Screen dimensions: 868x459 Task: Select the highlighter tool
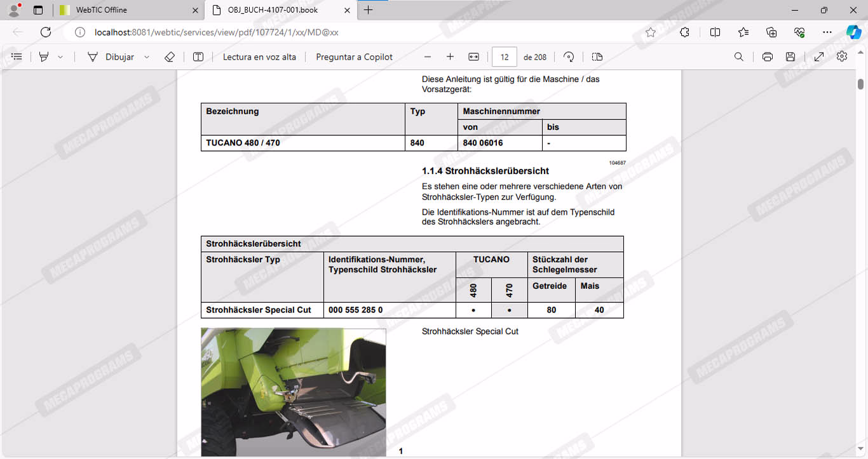[44, 57]
